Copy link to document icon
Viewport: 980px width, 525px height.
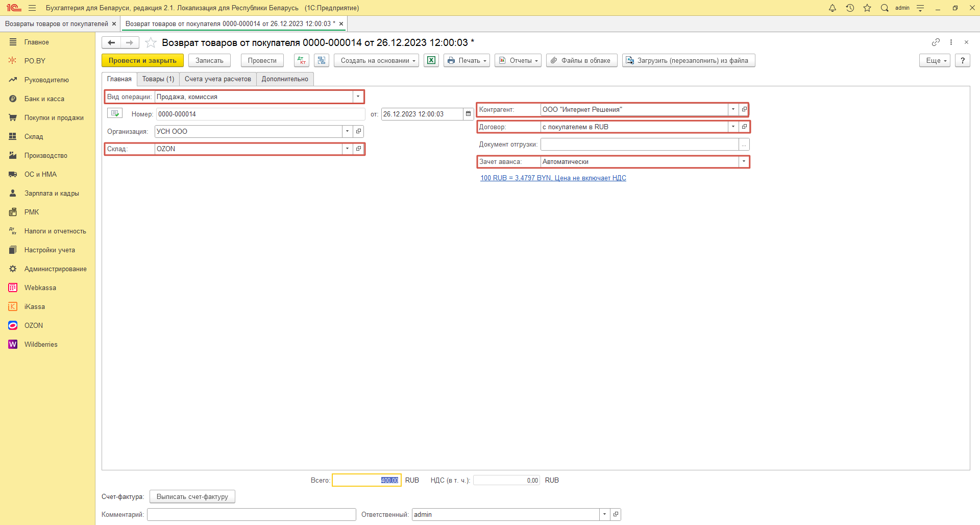(936, 42)
